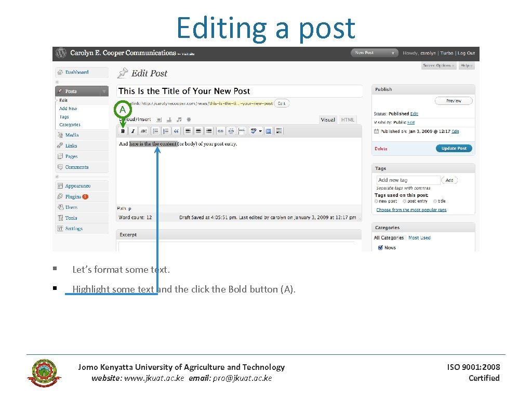532x399 pixels.
Task: Toggle bold formatting in the editor
Action: [123, 131]
